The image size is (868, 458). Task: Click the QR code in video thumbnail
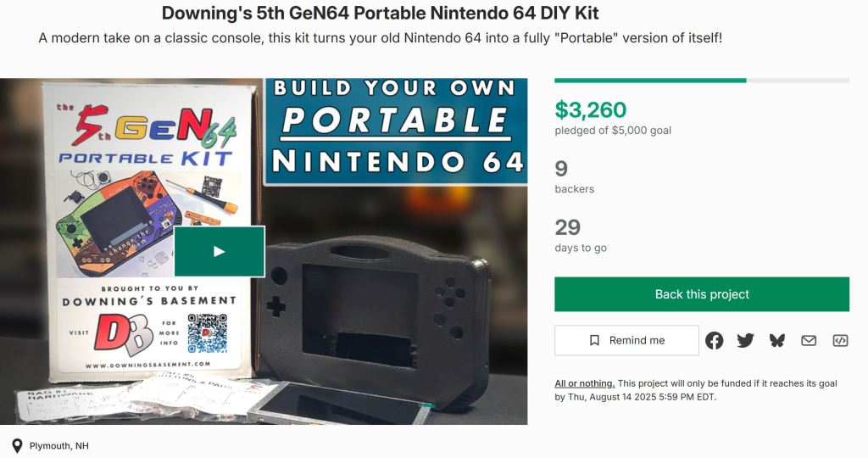tap(208, 333)
